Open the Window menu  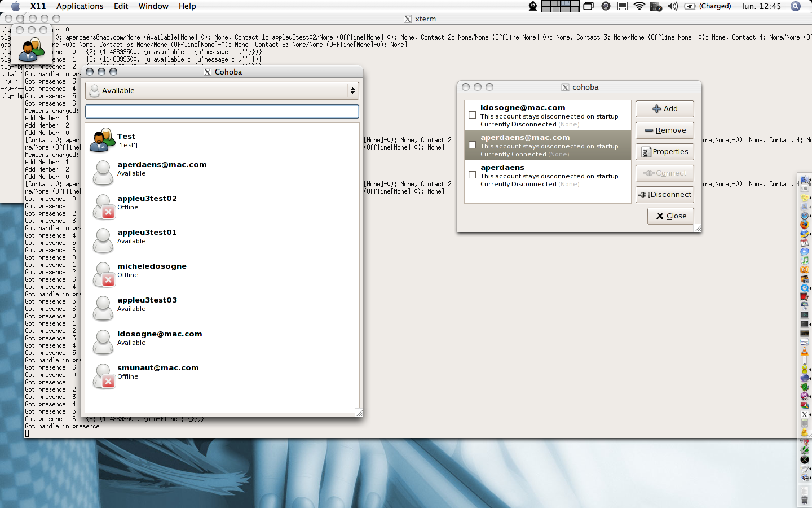click(153, 6)
